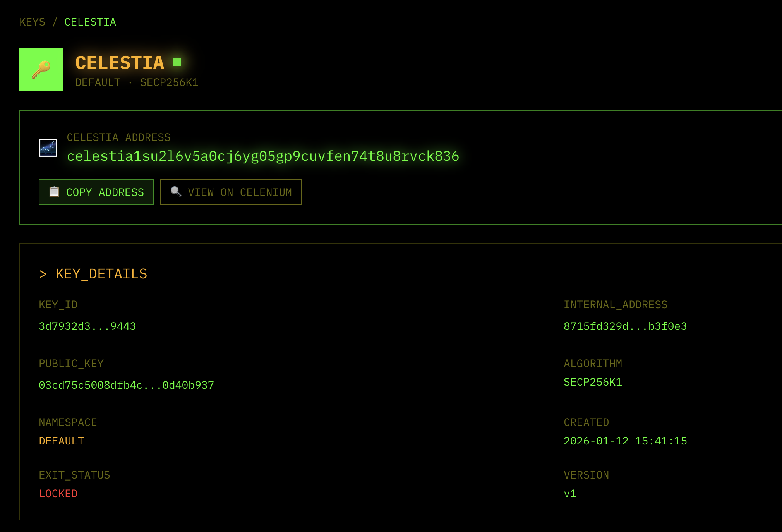Click the magnifier icon in View on Celenium
This screenshot has width=782, height=532.
176,192
